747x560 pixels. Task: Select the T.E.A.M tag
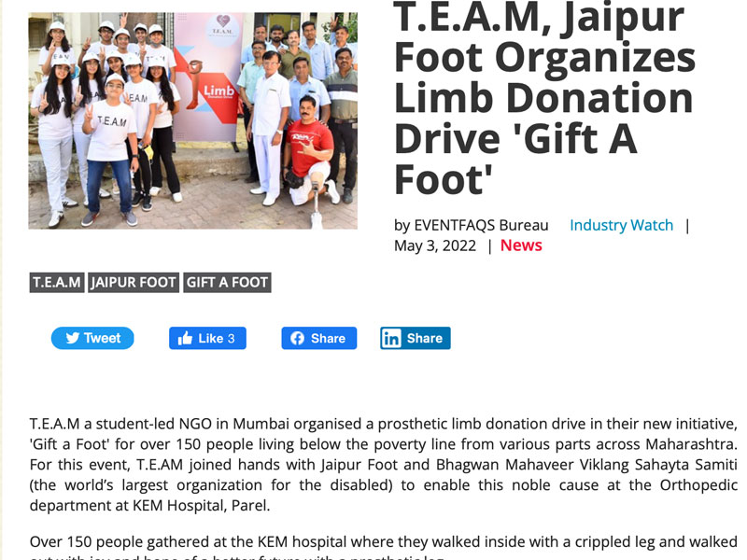pyautogui.click(x=57, y=283)
